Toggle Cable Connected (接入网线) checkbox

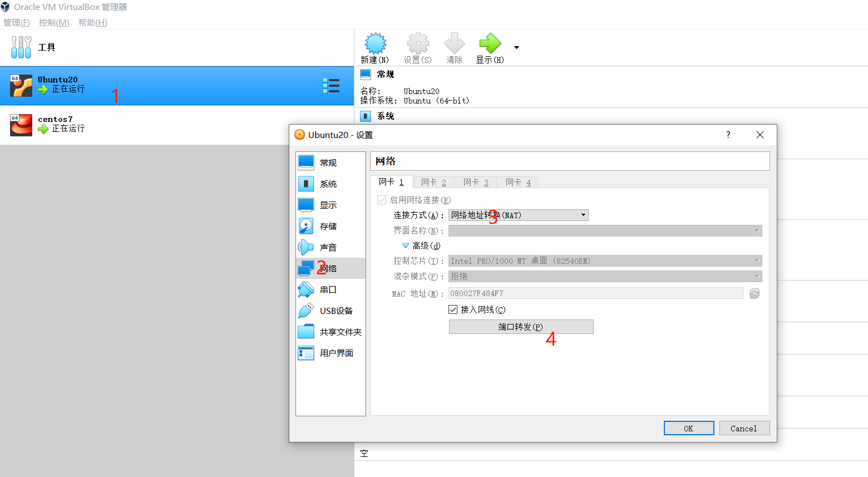click(453, 309)
